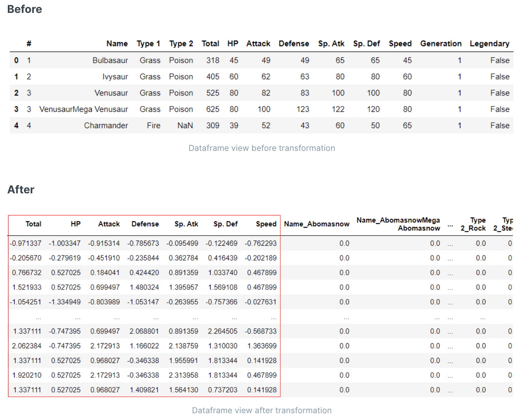Click "Dataframe view before transformation" caption
This screenshot has width=532, height=420.
click(x=262, y=148)
